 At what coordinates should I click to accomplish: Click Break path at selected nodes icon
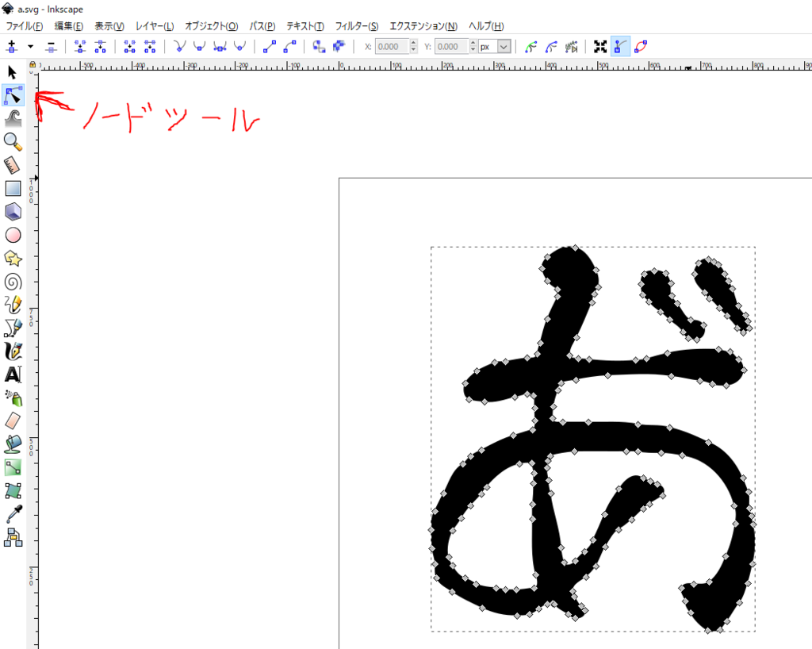click(100, 47)
